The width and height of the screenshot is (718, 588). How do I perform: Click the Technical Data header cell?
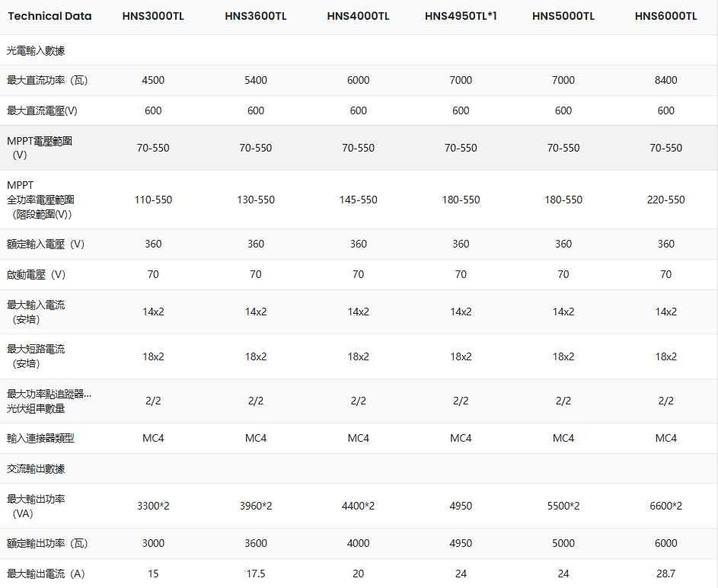pos(49,16)
